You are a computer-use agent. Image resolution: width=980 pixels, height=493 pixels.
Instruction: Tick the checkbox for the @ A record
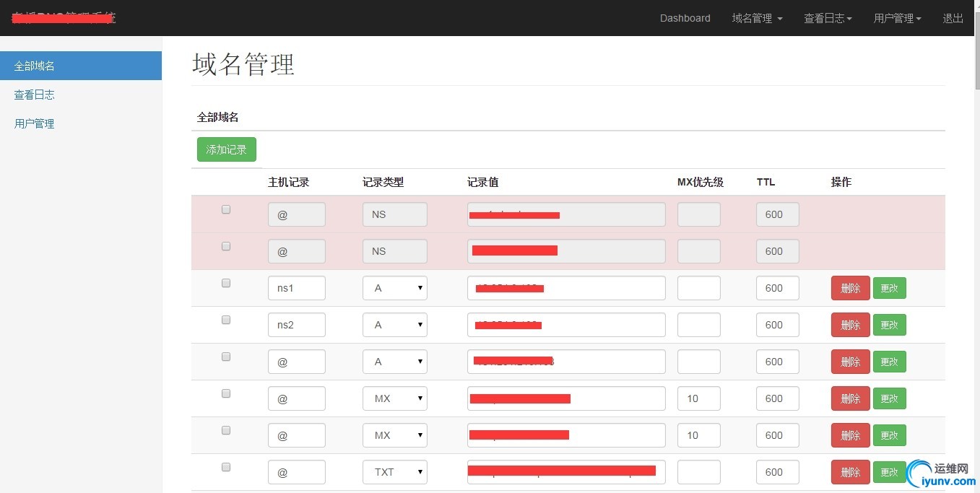(x=226, y=357)
